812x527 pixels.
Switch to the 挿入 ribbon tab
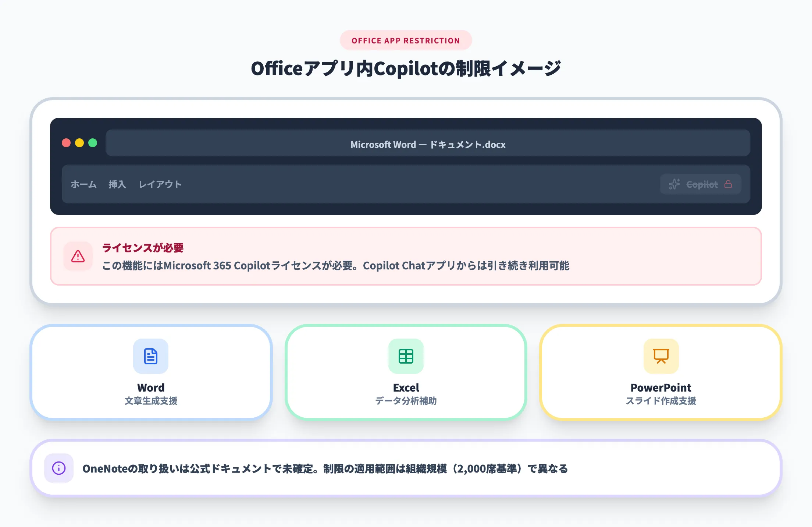(x=117, y=184)
